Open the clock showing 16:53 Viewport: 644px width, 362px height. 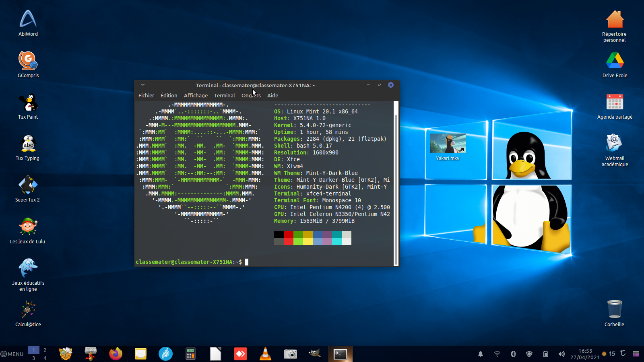[x=585, y=354]
